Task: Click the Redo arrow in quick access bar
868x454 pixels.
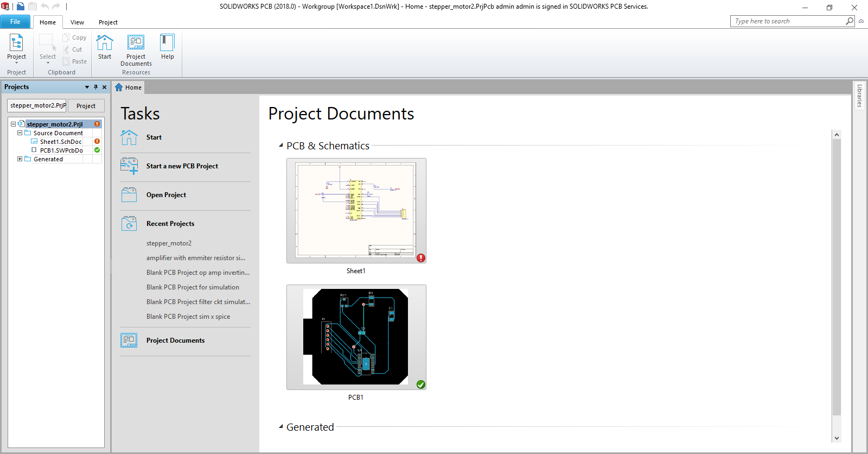Action: 56,7
